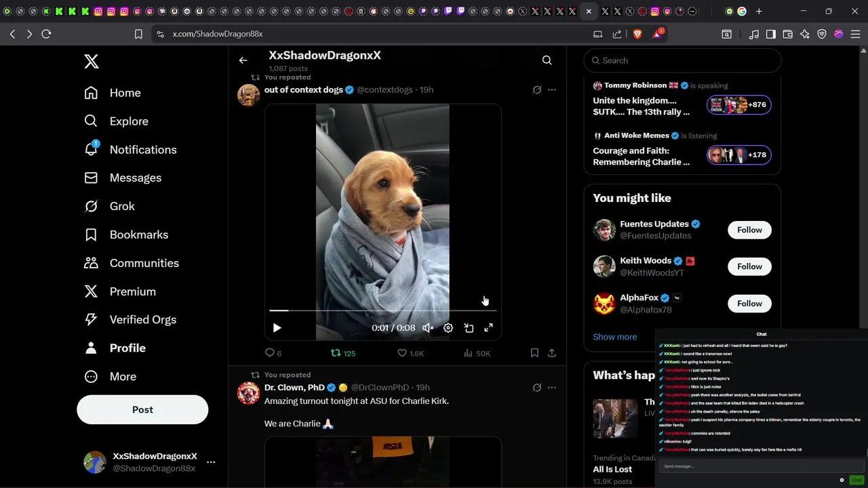Open Brave Shields lion icon
Screen dimensions: 868x488
click(x=637, y=34)
